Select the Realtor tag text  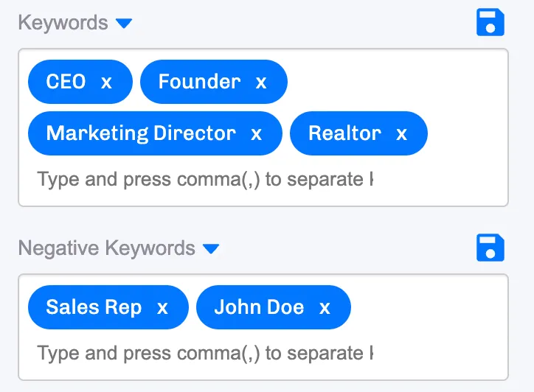(x=344, y=133)
